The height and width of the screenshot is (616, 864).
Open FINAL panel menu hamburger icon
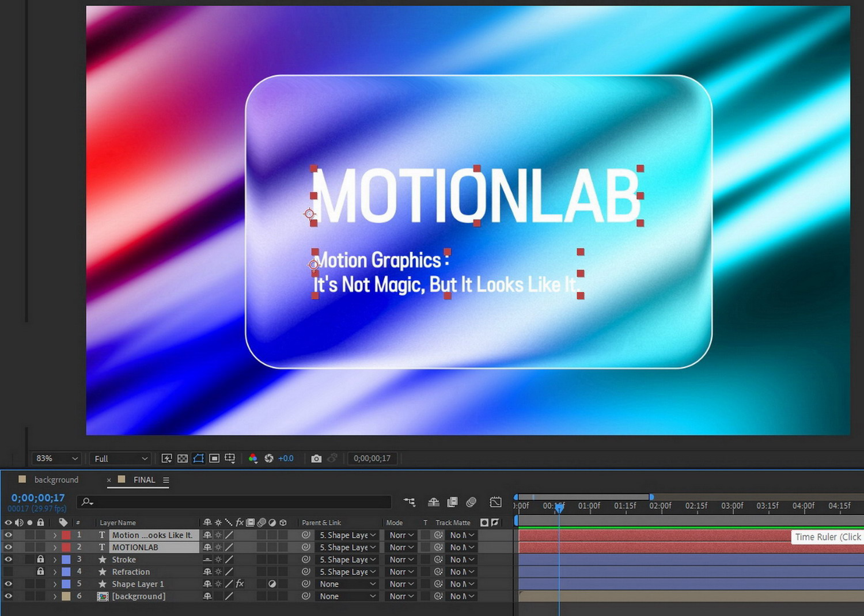tap(166, 480)
